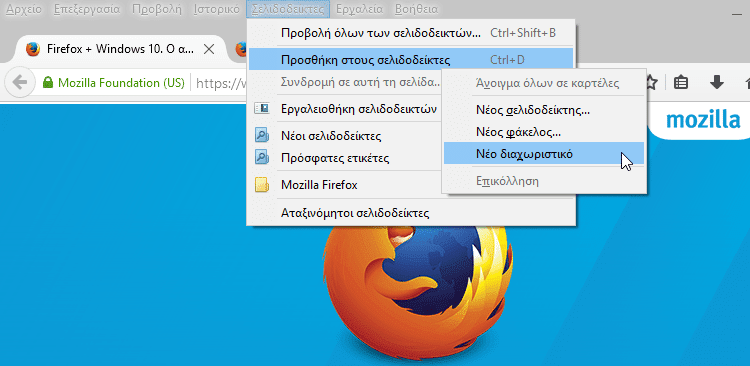
Task: Close the Σελιδοδείκτες menu in menu bar
Action: pos(289,9)
